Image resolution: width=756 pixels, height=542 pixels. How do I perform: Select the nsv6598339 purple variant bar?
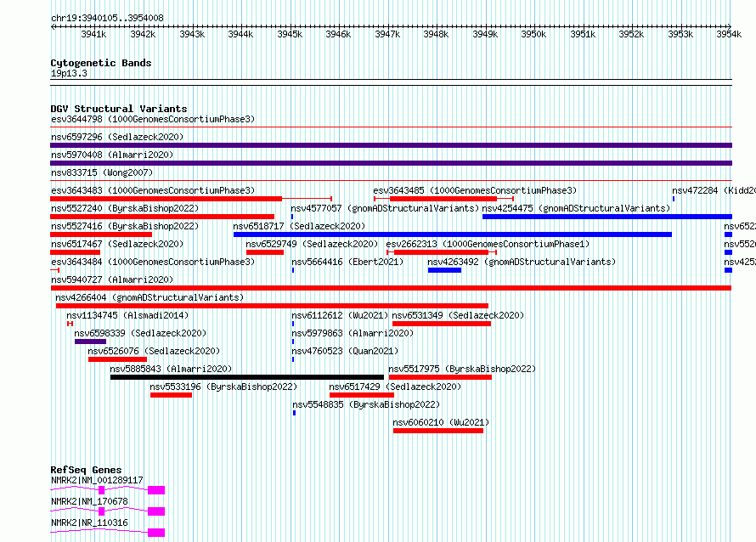click(90, 342)
